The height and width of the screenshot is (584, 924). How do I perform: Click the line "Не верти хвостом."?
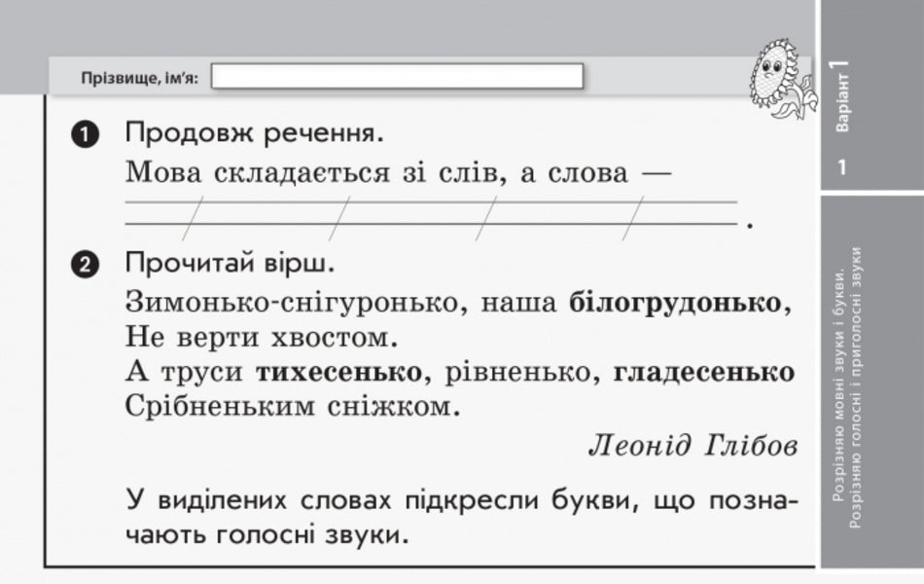tap(262, 338)
